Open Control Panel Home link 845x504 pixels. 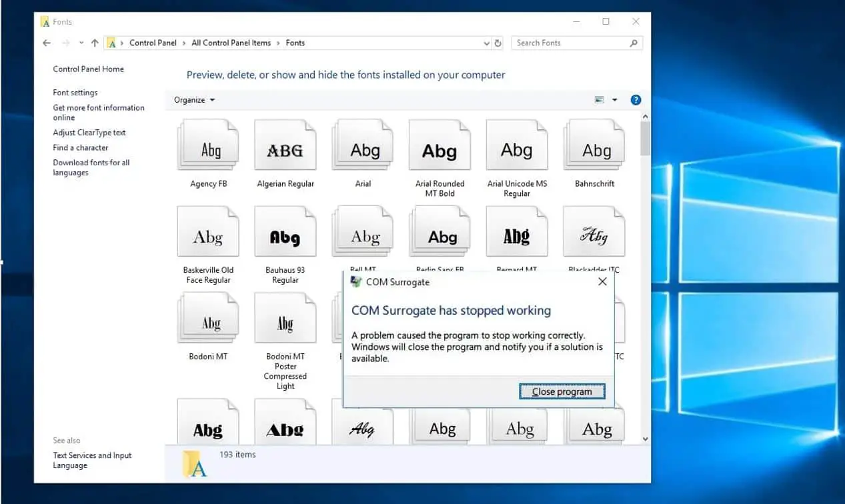click(x=88, y=69)
